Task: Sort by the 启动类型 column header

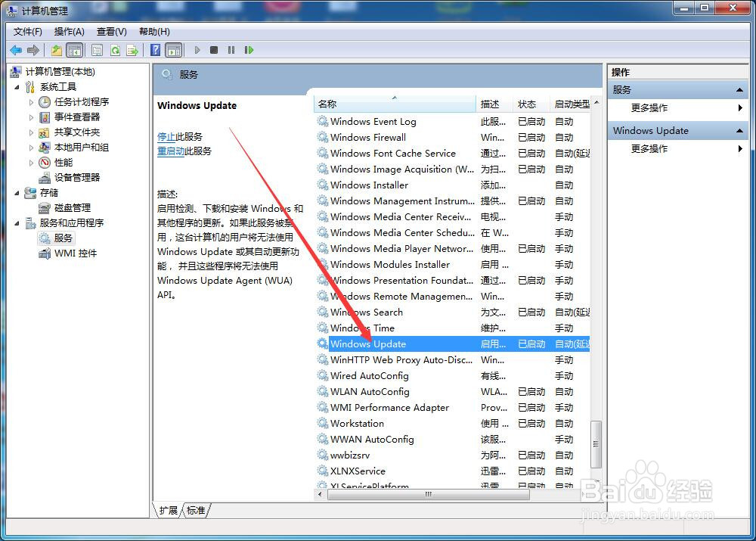Action: pos(570,104)
